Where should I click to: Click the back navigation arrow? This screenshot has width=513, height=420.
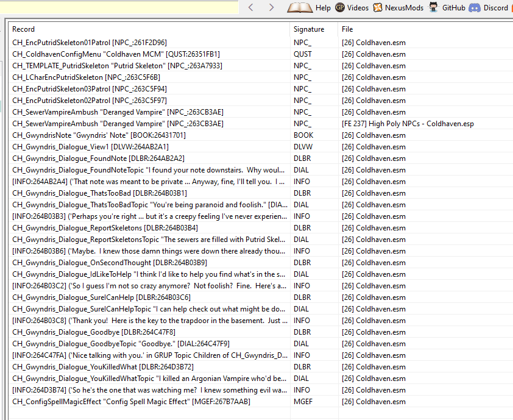pos(251,7)
